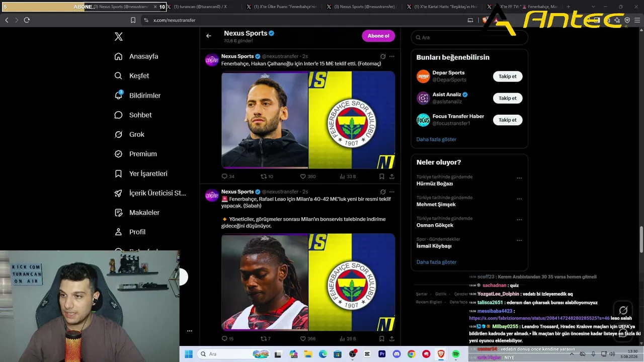Open Focus Transfer Haber profile avatar
This screenshot has height=362, width=644.
[423, 120]
